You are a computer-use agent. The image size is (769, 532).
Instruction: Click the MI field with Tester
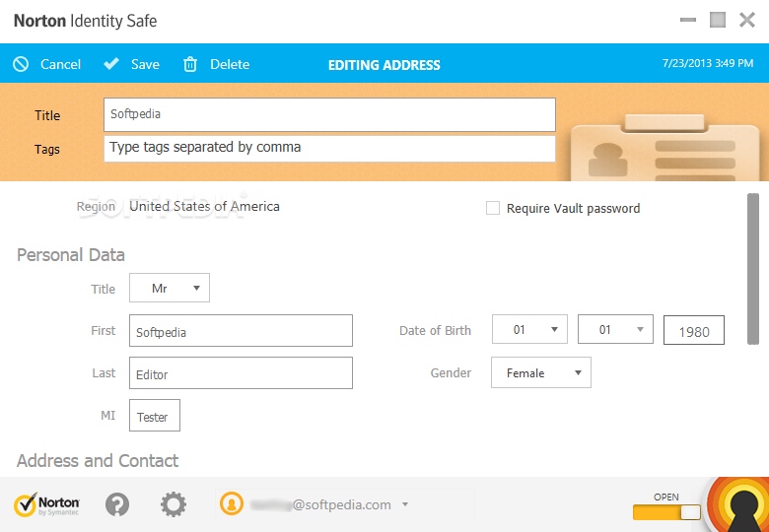tap(155, 416)
